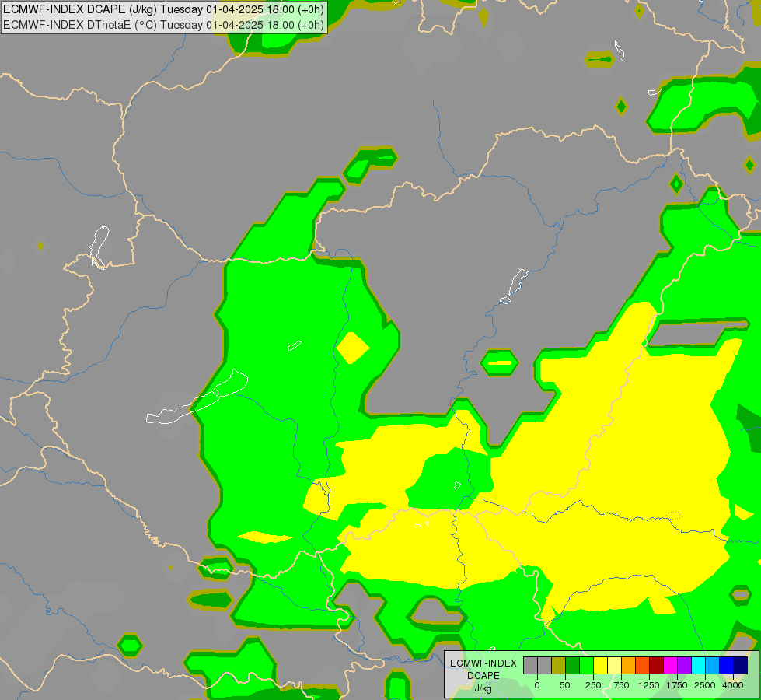
Task: Choose the light blue legend swatch
Action: [x=713, y=666]
